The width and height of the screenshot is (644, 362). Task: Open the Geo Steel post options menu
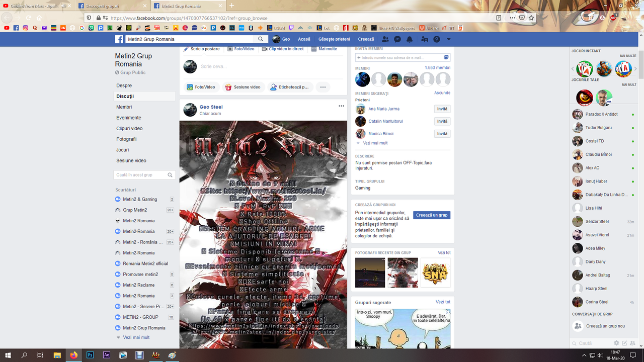pyautogui.click(x=341, y=106)
